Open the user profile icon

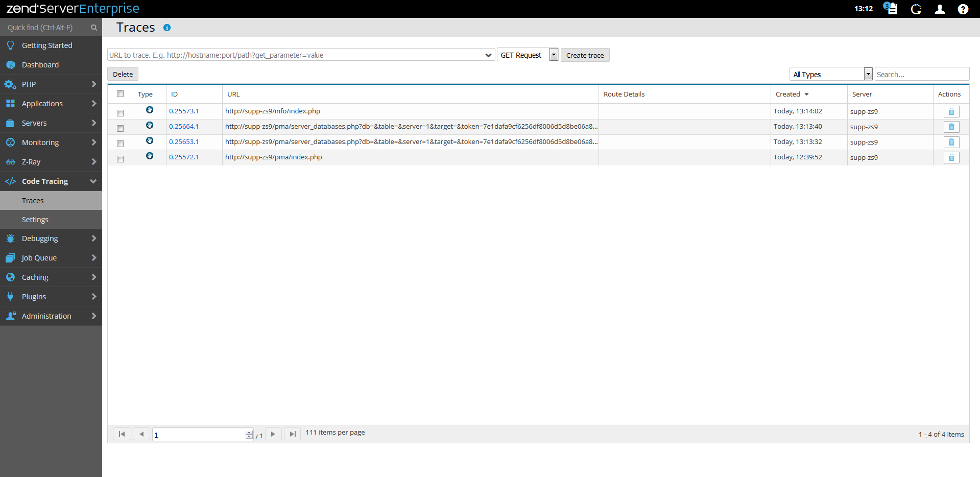click(x=939, y=9)
